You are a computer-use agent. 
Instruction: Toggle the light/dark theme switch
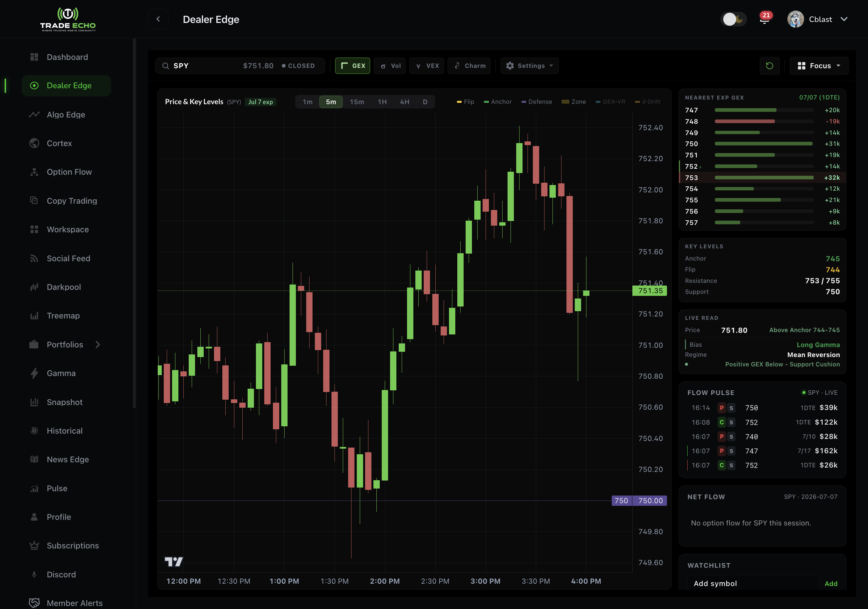pyautogui.click(x=734, y=19)
